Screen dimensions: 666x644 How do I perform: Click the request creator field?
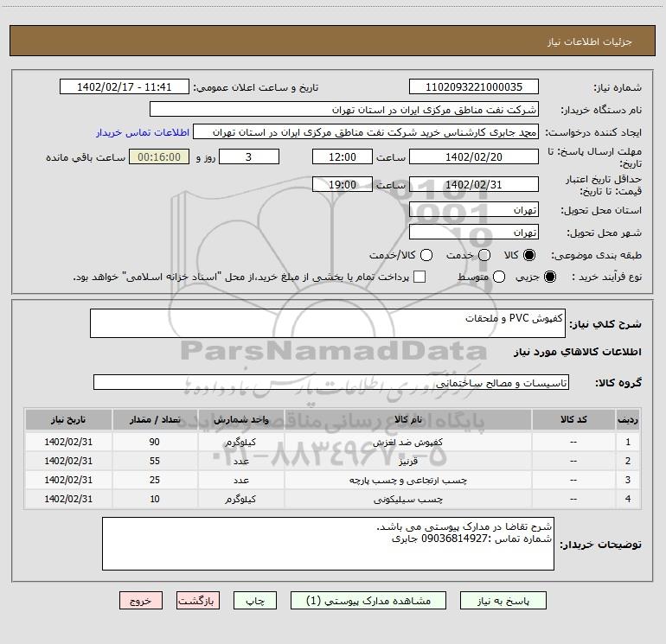tap(366, 132)
